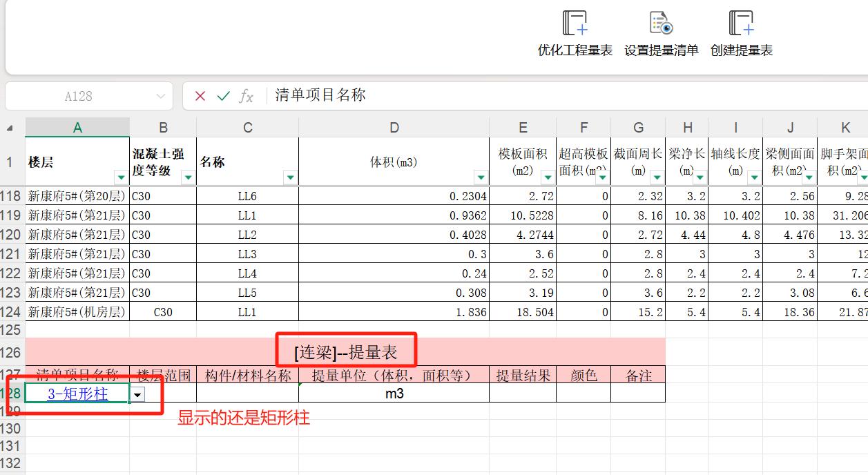The height and width of the screenshot is (475, 868).
Task: Click the 3-矩形柱 hyperlink in A128
Action: tap(77, 394)
